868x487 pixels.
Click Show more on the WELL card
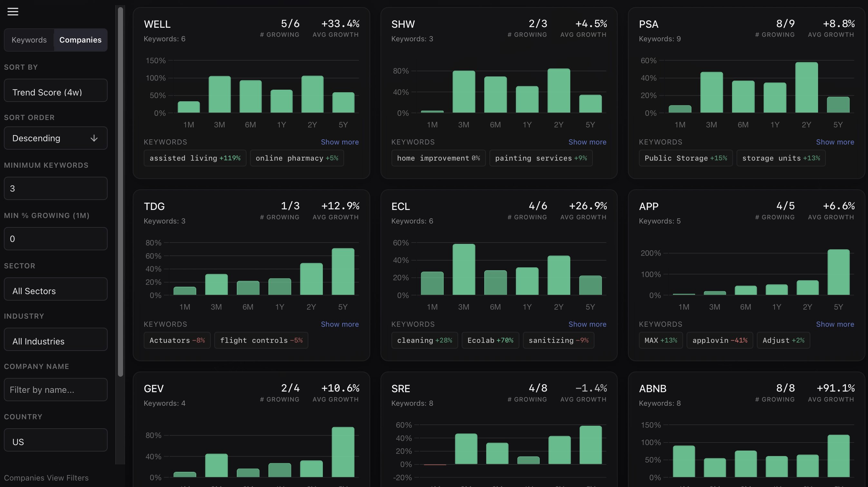[340, 142]
